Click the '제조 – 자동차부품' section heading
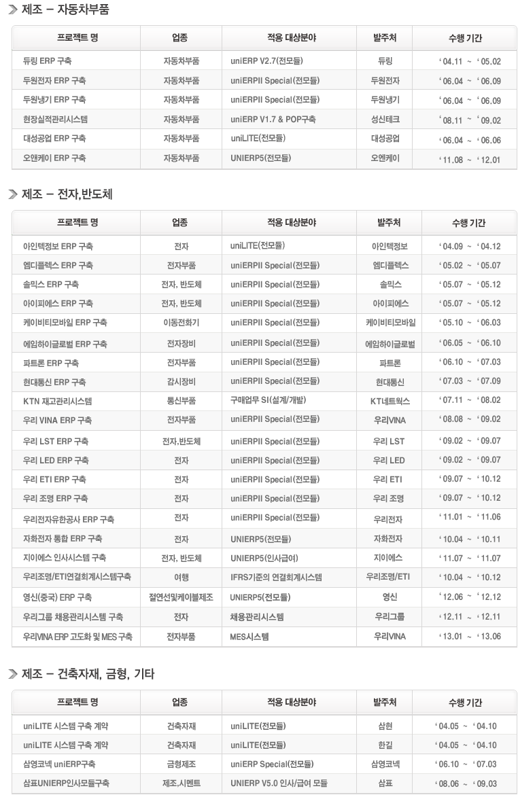The height and width of the screenshot is (812, 518). tap(65, 10)
